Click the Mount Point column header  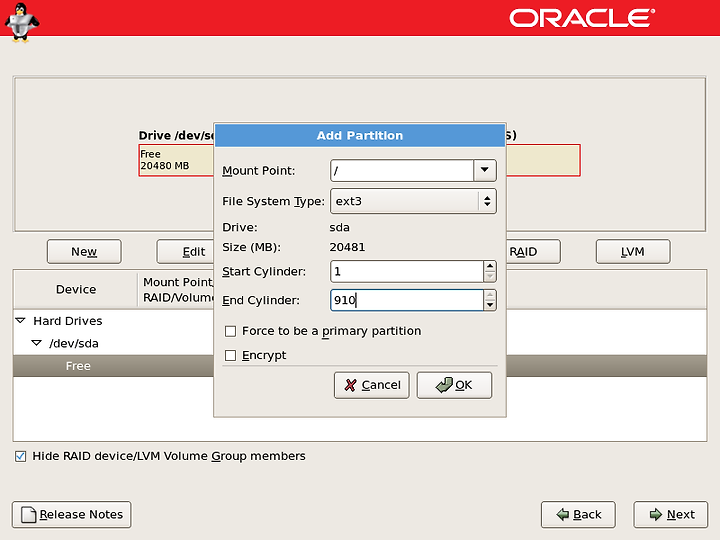(x=176, y=289)
